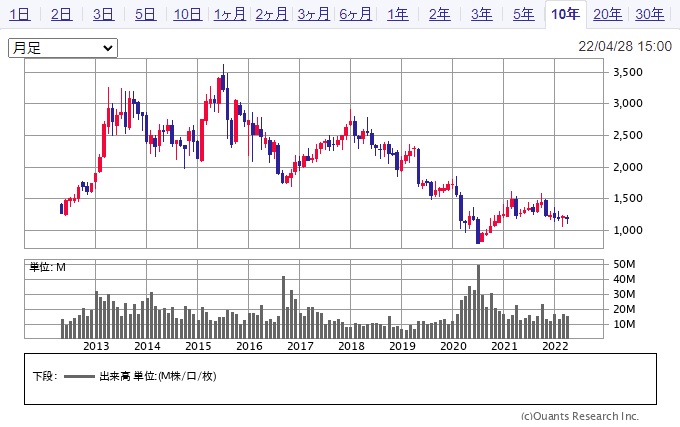The width and height of the screenshot is (680, 427).
Task: Click the 3,500 price axis label
Action: pyautogui.click(x=628, y=72)
